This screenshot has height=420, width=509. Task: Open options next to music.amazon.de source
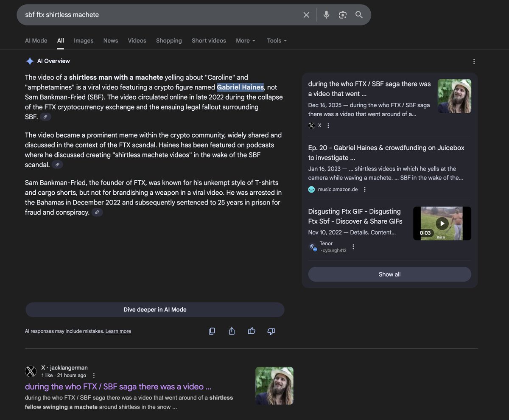[x=364, y=189]
